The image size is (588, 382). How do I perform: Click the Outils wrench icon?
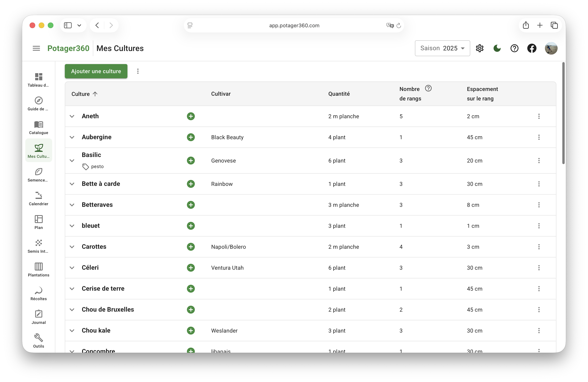[x=39, y=341]
